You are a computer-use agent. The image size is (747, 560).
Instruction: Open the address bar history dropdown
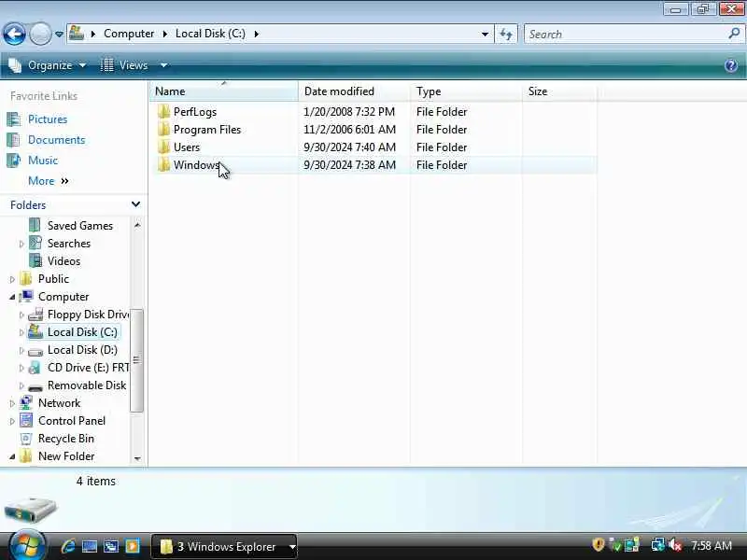click(485, 35)
